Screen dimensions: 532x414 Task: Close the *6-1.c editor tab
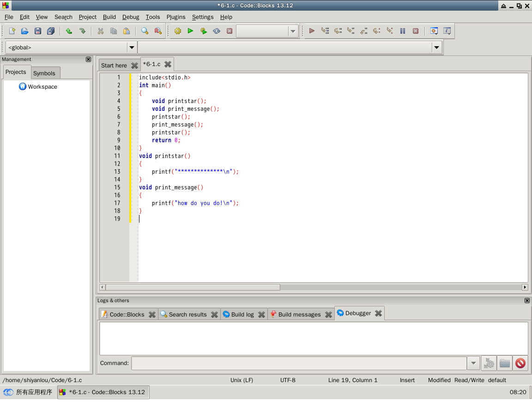click(x=168, y=64)
